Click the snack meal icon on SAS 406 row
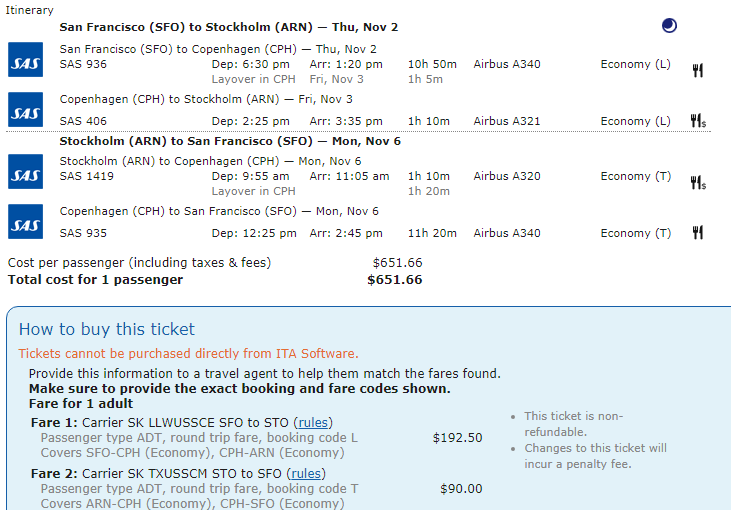This screenshot has width=731, height=510. coord(698,121)
